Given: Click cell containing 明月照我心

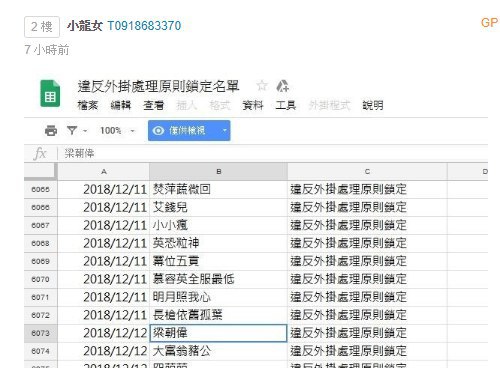Looking at the screenshot, I should [x=219, y=297].
